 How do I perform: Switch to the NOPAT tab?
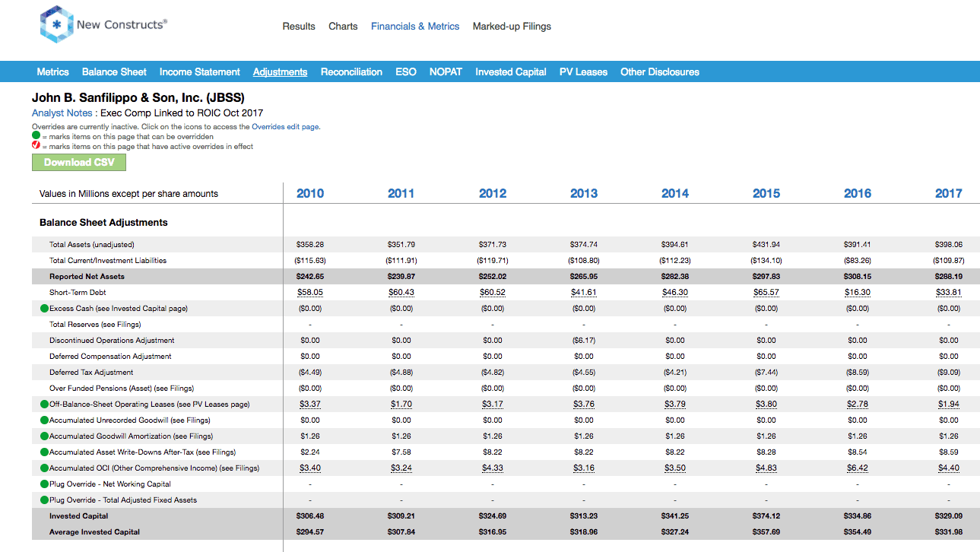[x=446, y=72]
